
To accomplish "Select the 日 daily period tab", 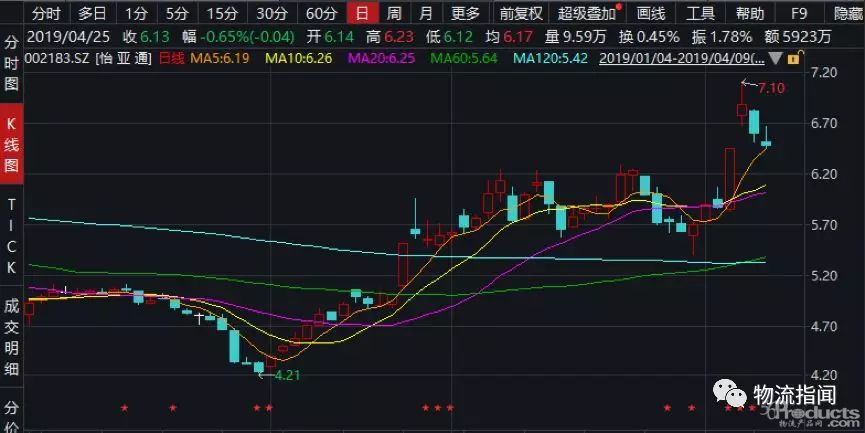I will click(362, 13).
